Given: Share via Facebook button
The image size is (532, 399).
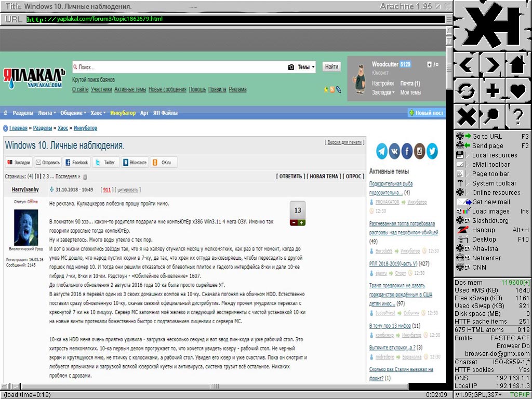Looking at the screenshot, I should (77, 163).
